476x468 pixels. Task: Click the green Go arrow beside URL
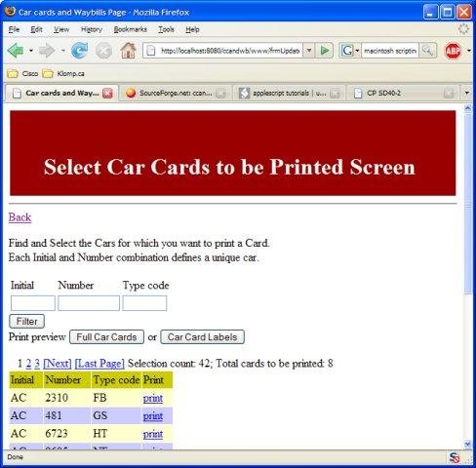[x=324, y=51]
